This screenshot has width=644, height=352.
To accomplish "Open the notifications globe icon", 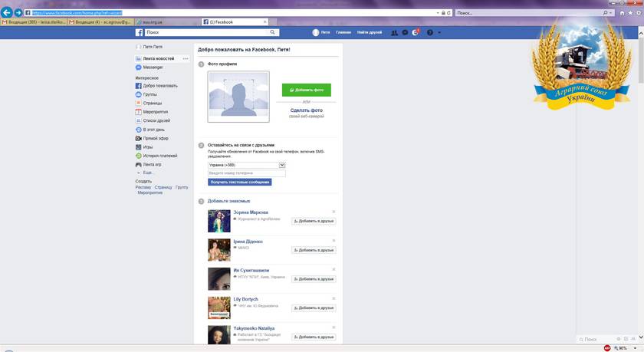I will point(416,32).
